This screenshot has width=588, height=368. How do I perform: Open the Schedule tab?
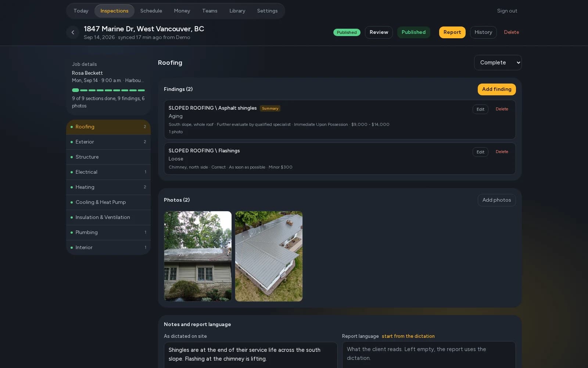151,11
